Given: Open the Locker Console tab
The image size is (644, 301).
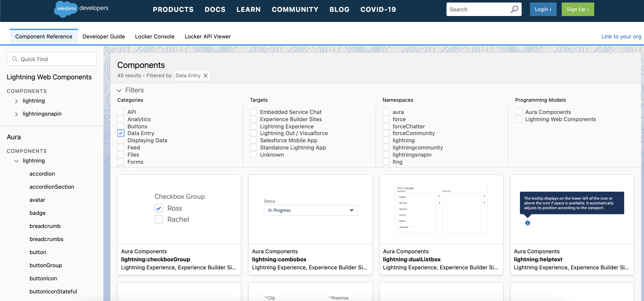Looking at the screenshot, I should [x=155, y=37].
